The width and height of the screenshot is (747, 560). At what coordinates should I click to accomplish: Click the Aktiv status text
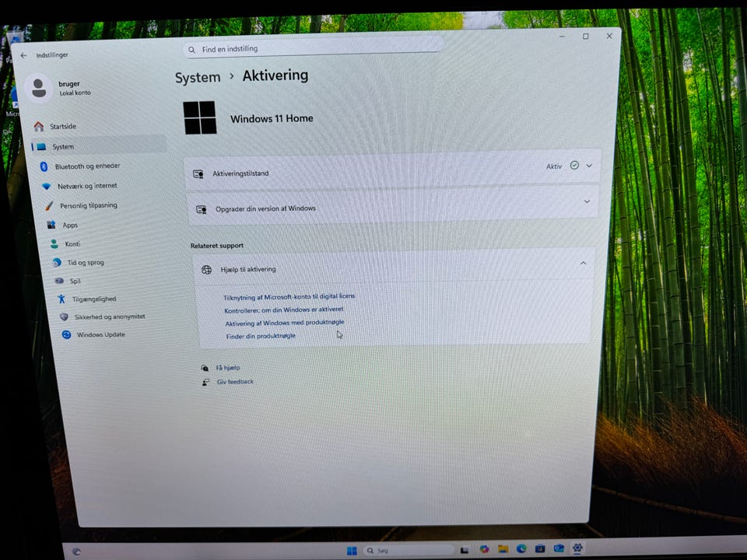coord(554,166)
